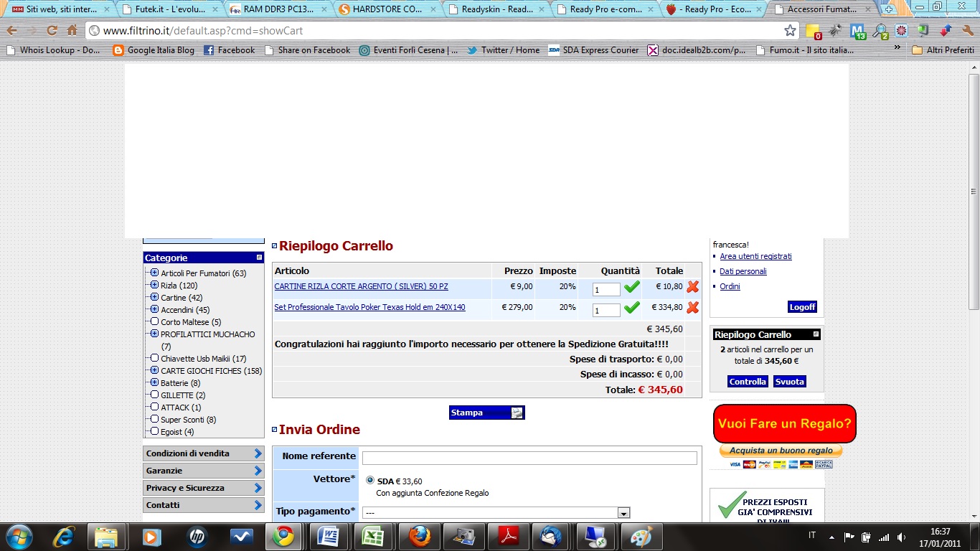Open the Ordini link

730,286
